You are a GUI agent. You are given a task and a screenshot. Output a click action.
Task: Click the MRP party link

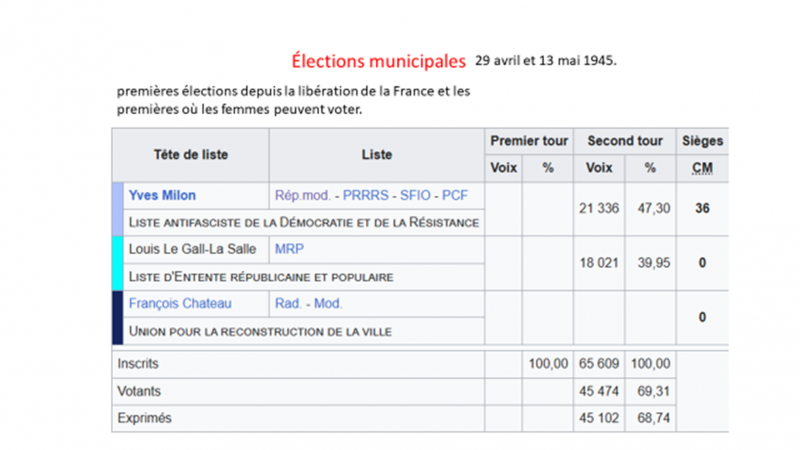pos(289,249)
